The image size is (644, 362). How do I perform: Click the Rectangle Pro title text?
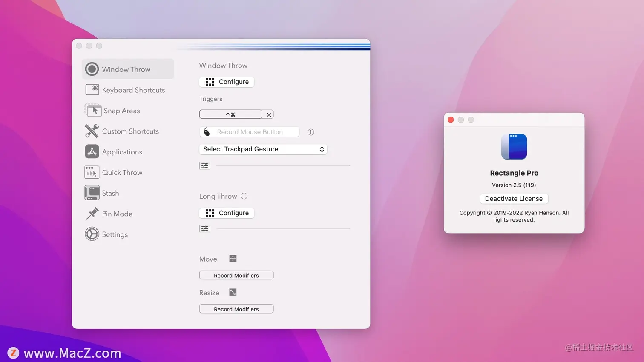coord(514,173)
